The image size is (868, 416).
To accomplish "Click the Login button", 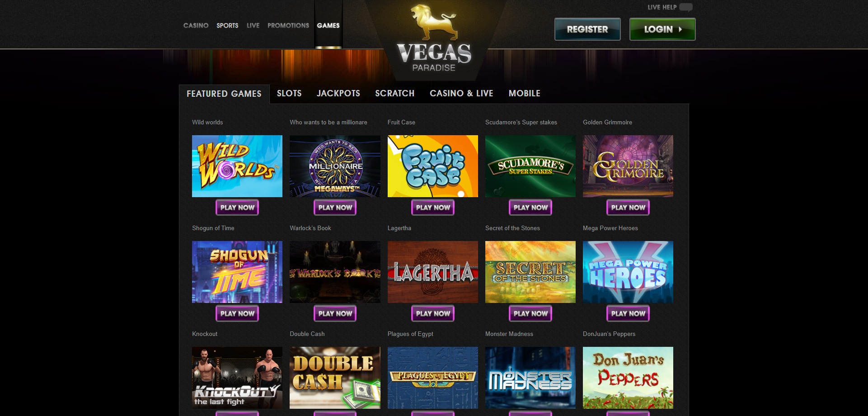I will [662, 29].
